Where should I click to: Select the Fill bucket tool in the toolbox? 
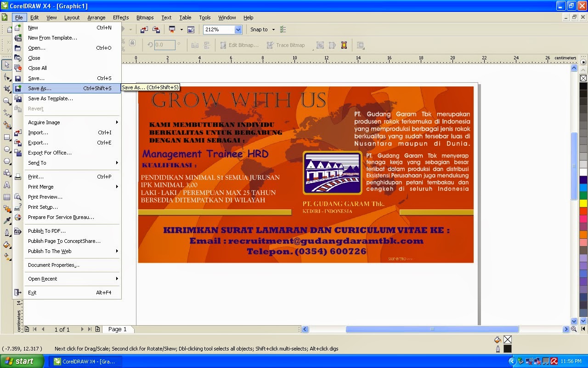7,245
